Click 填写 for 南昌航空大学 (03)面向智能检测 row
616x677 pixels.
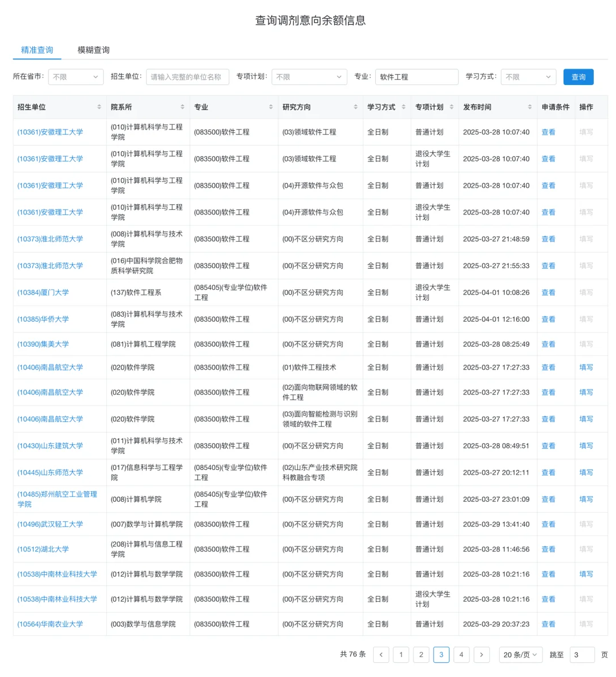(x=586, y=419)
